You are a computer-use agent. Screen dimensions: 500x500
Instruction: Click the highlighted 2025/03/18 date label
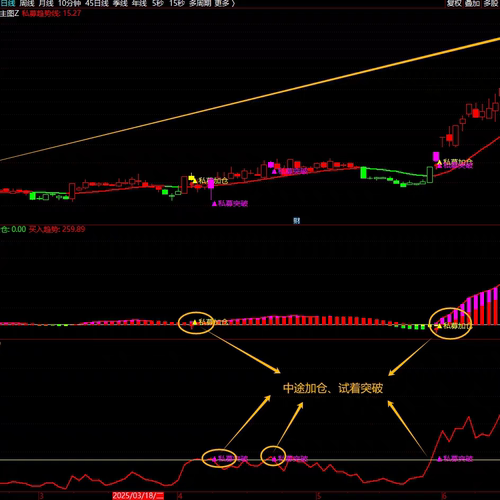click(x=138, y=495)
